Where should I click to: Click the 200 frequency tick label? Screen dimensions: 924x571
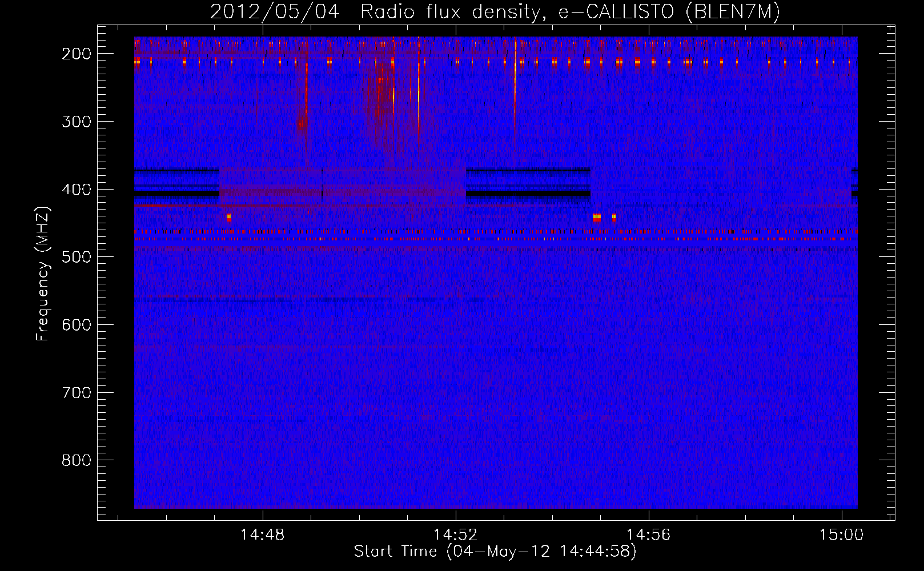click(x=76, y=54)
